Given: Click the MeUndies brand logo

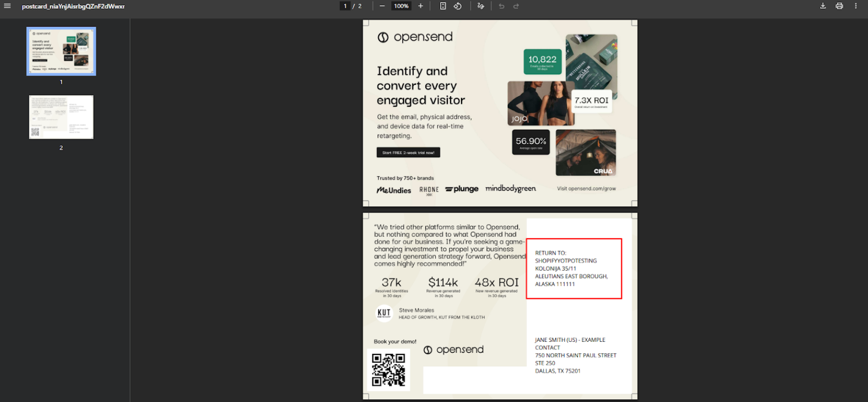Looking at the screenshot, I should (394, 190).
